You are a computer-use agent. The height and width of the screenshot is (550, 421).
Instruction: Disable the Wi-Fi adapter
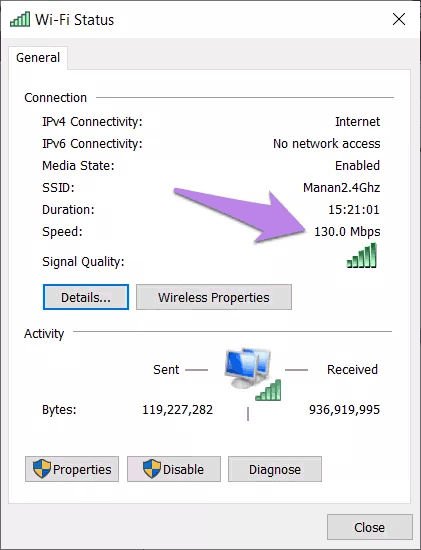pyautogui.click(x=174, y=469)
